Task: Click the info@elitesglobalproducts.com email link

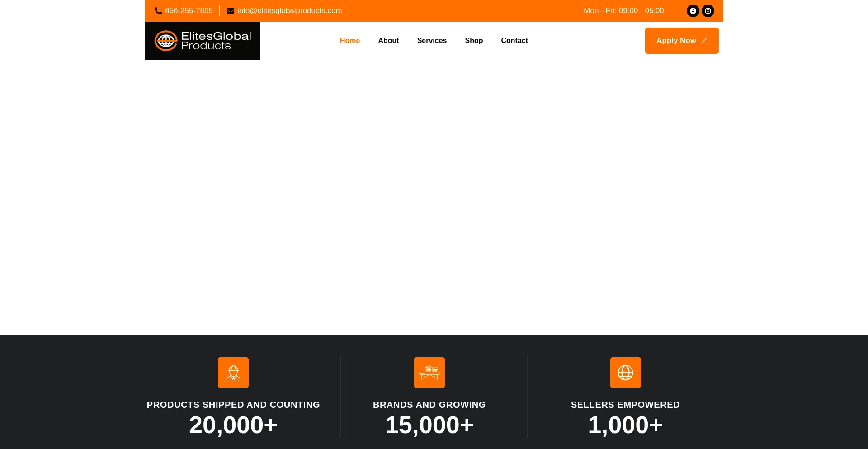Action: tap(289, 11)
